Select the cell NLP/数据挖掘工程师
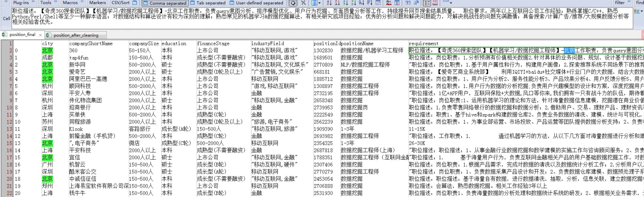This screenshot has height=197, width=644. (x=365, y=64)
